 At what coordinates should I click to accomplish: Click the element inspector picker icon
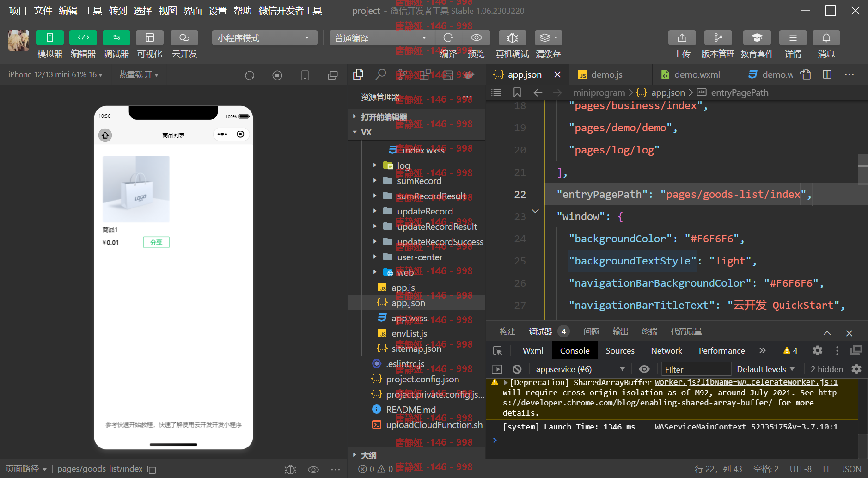pyautogui.click(x=498, y=351)
